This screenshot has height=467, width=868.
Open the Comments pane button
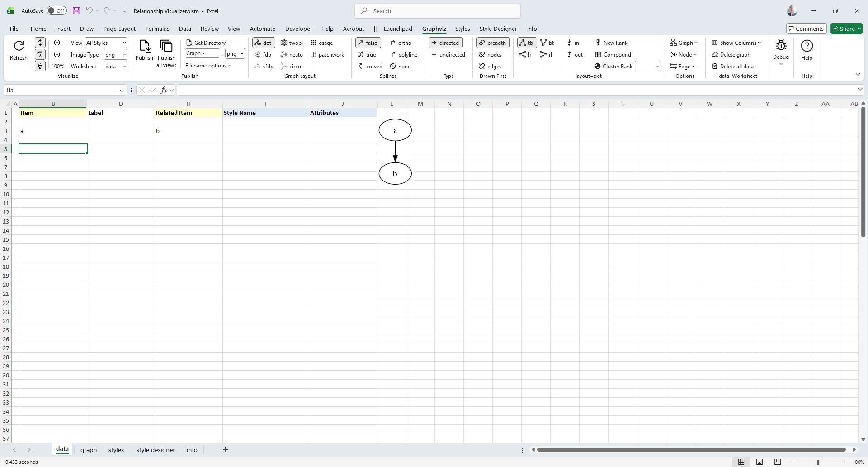pos(806,29)
